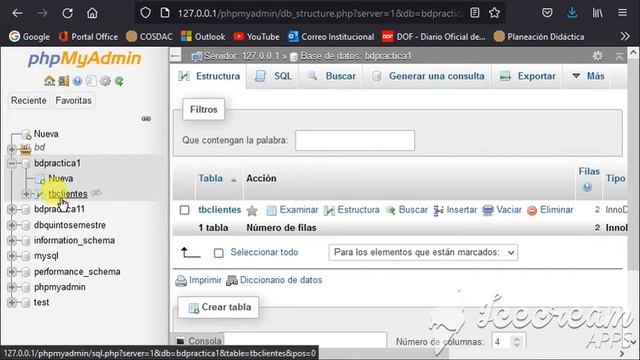
Task: Expand the Más tab dropdown
Action: tap(588, 76)
